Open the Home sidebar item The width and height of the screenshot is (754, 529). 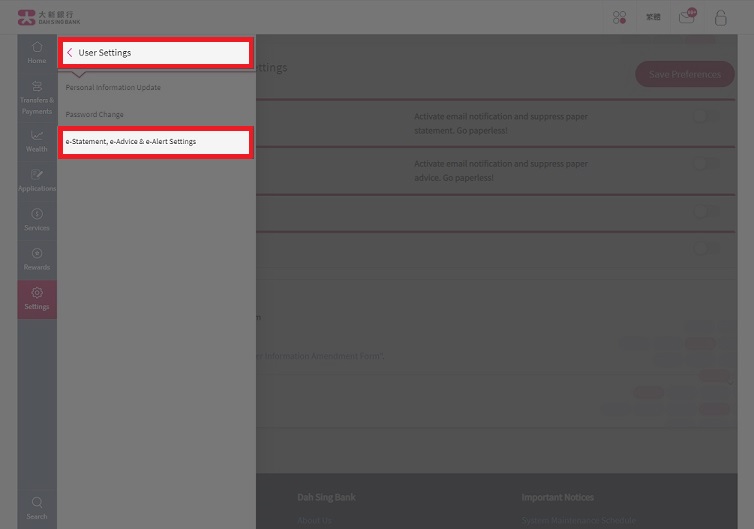37,53
